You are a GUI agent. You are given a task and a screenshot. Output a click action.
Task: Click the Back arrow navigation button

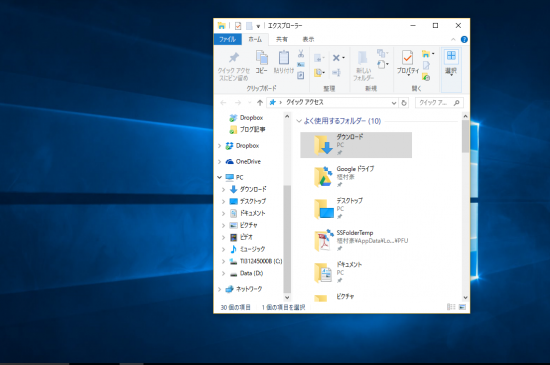coord(223,103)
